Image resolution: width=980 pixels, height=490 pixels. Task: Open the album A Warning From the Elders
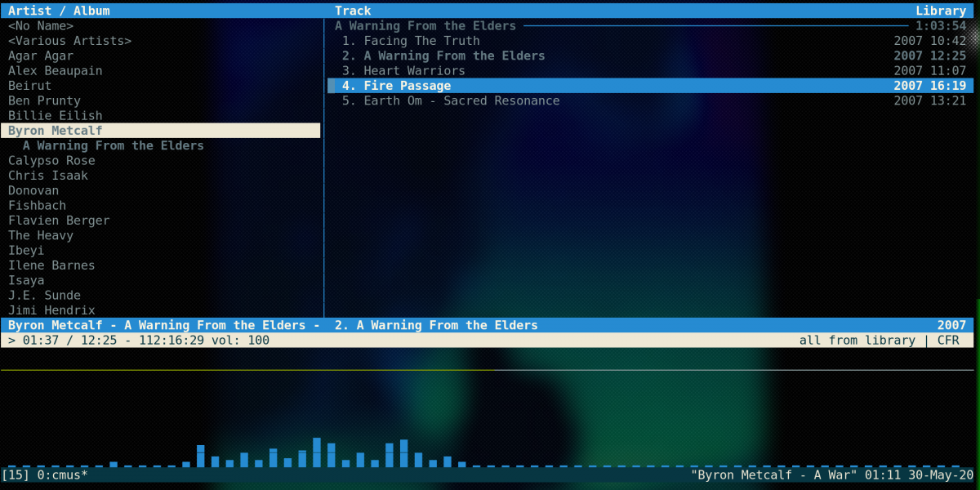point(113,145)
